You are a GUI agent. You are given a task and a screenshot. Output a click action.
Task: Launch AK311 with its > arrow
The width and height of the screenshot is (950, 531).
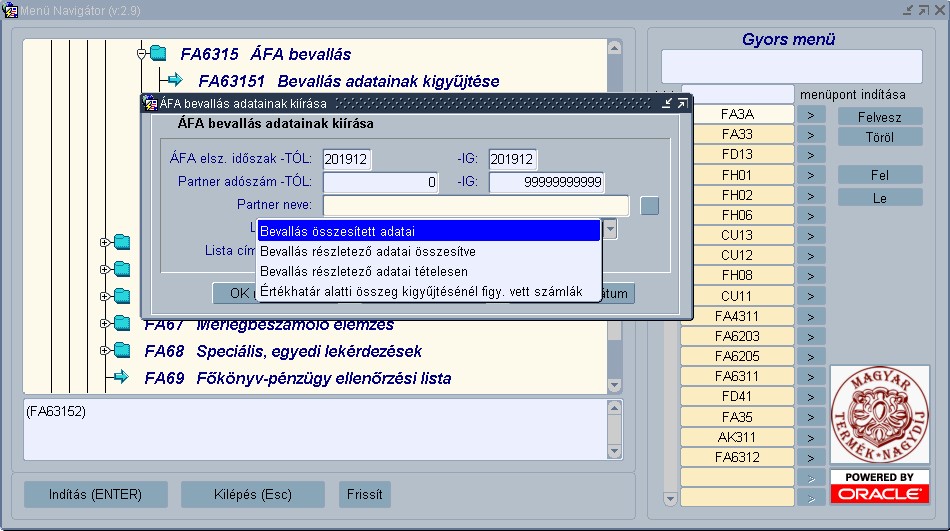pyautogui.click(x=811, y=438)
